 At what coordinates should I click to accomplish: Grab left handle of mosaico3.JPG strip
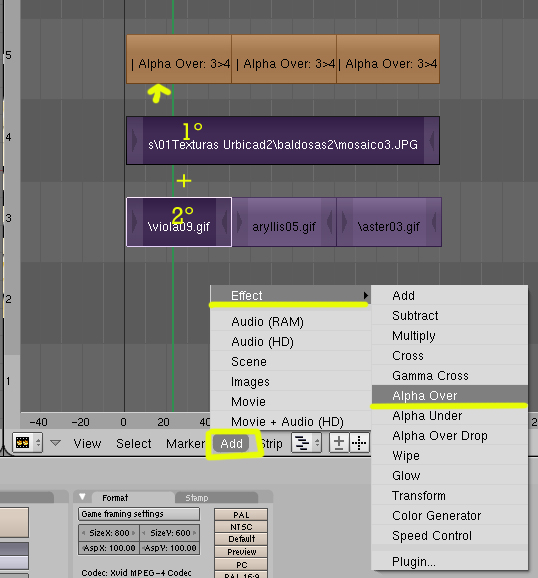135,140
